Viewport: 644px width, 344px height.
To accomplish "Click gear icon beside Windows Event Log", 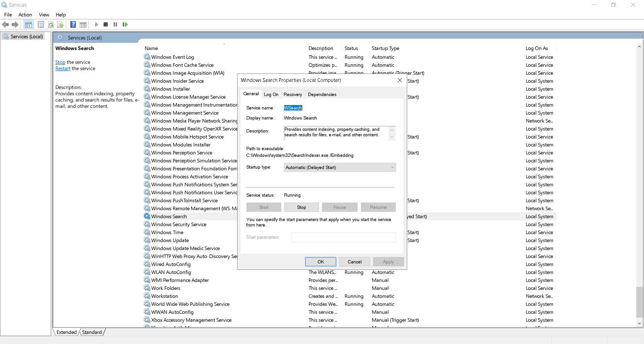I will click(x=147, y=57).
